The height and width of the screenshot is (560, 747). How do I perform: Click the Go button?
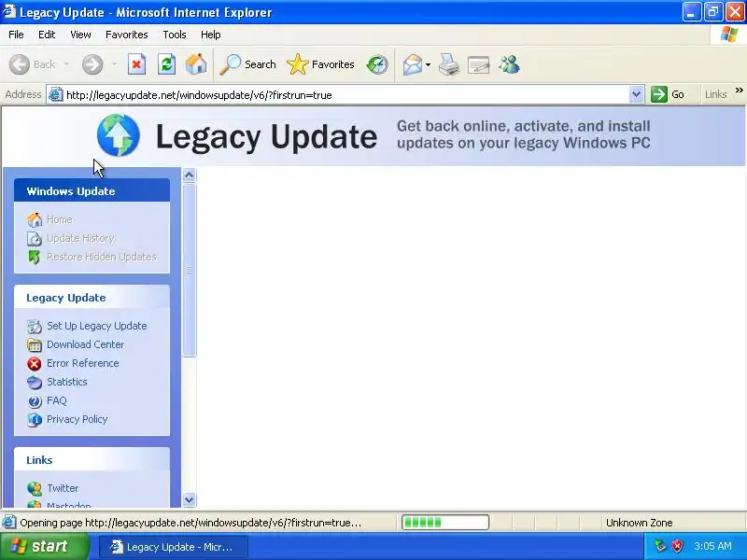coord(668,94)
